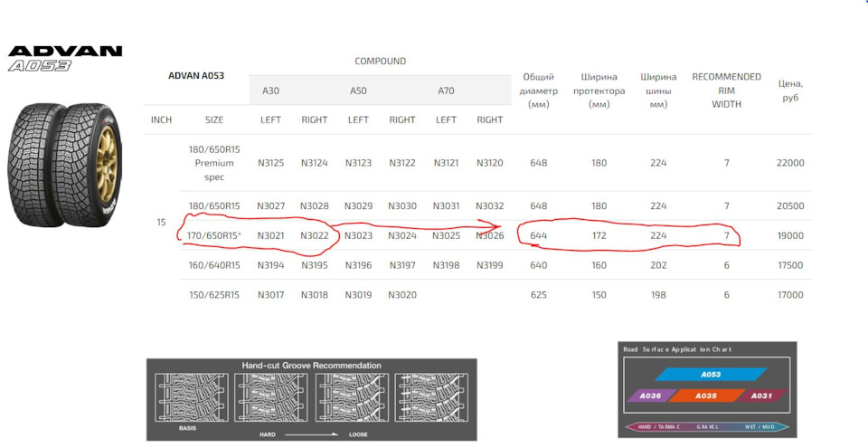
Task: Click the 198 tire width value
Action: point(658,295)
